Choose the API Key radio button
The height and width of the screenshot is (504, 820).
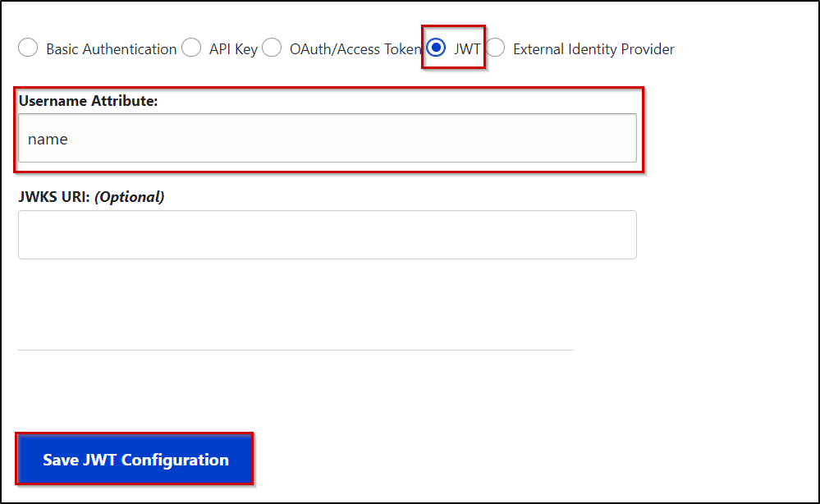[191, 48]
